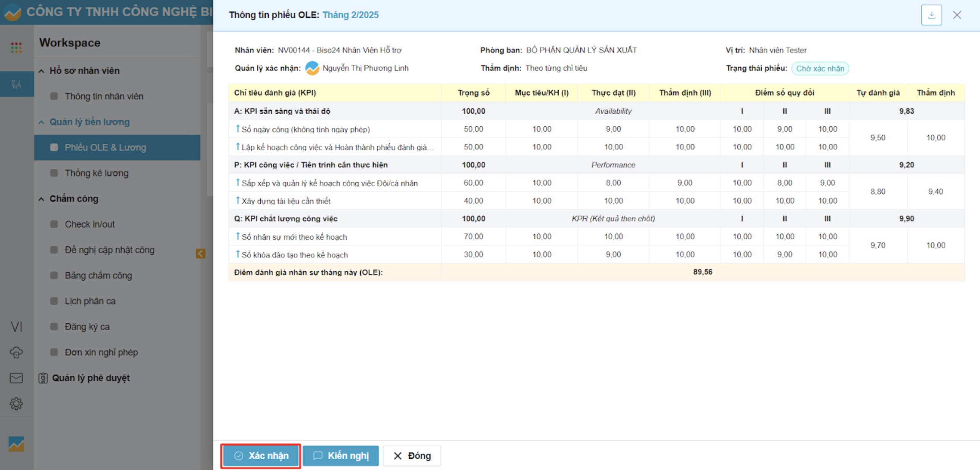Image resolution: width=980 pixels, height=470 pixels.
Task: Click the Chờ xác nhận status badge
Action: click(x=820, y=69)
